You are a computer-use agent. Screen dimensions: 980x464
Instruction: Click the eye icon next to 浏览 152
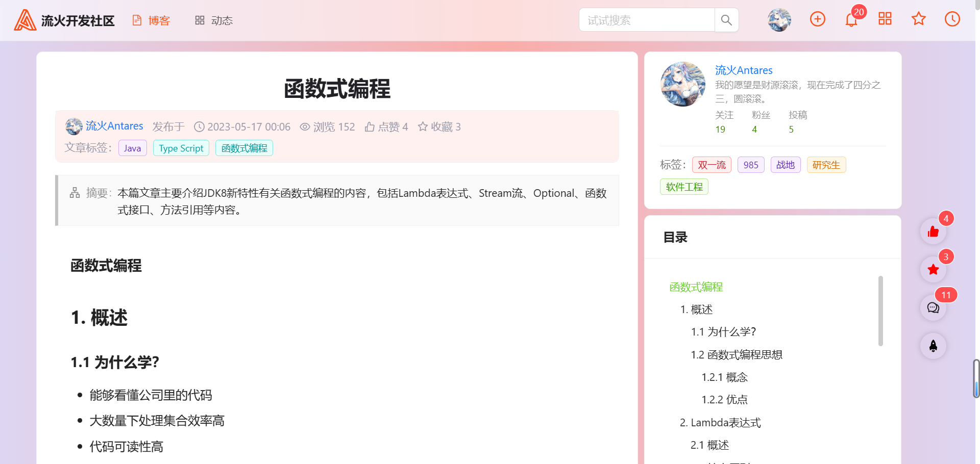305,126
